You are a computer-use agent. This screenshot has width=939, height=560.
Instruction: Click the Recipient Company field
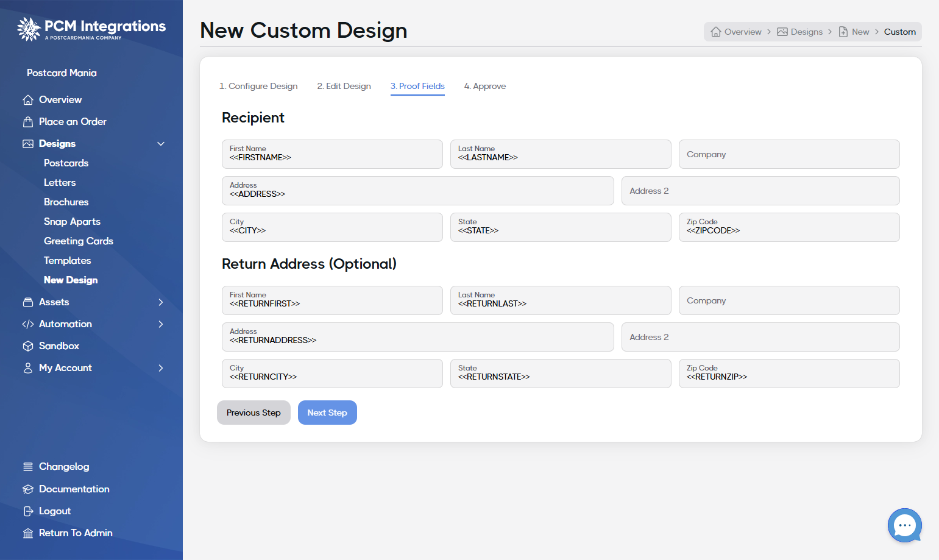[x=789, y=154]
